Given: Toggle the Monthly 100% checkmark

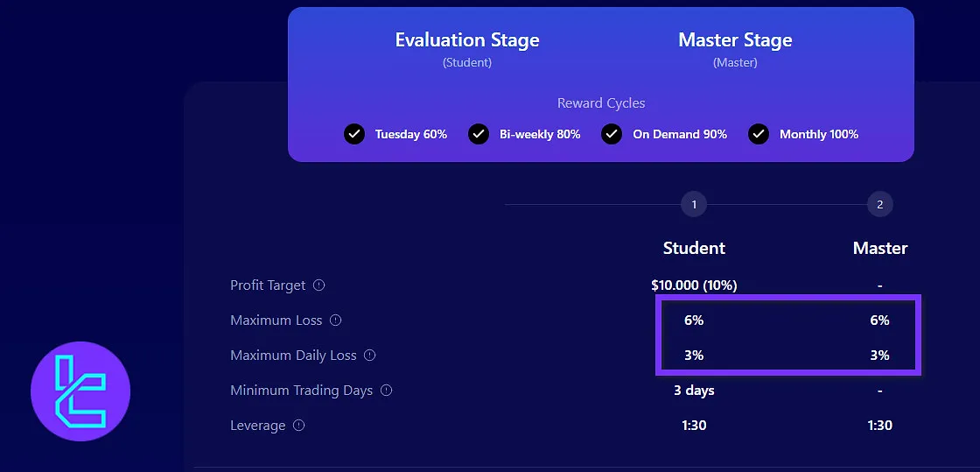Looking at the screenshot, I should [x=759, y=134].
